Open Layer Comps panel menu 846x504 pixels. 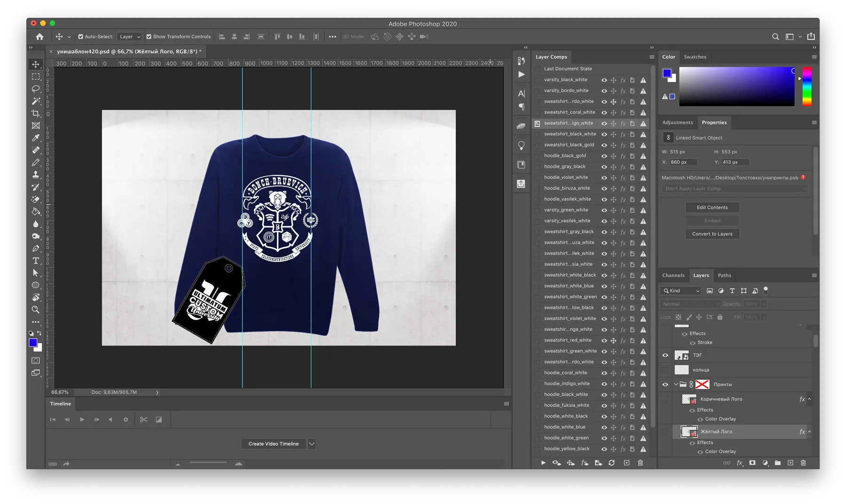tap(652, 57)
